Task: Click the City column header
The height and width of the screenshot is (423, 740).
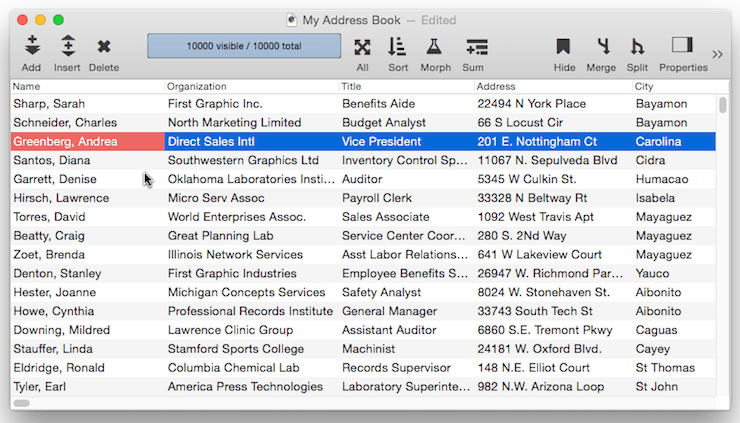Action: pyautogui.click(x=680, y=86)
